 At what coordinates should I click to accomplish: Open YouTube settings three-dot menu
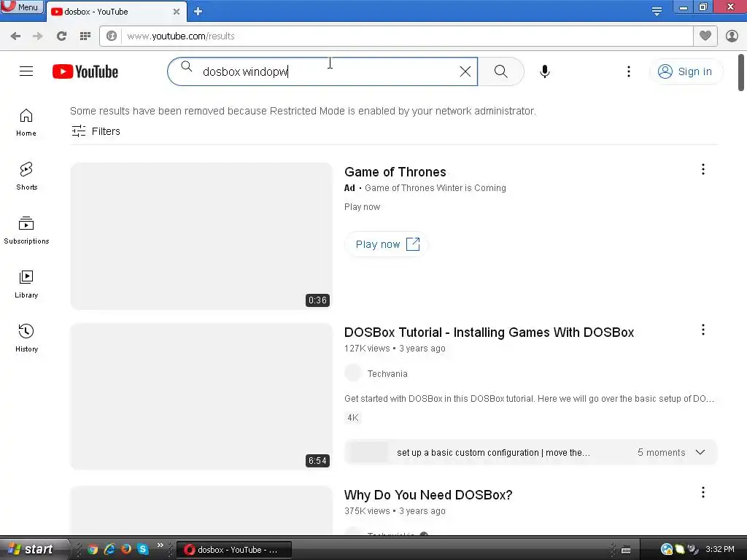click(x=629, y=71)
